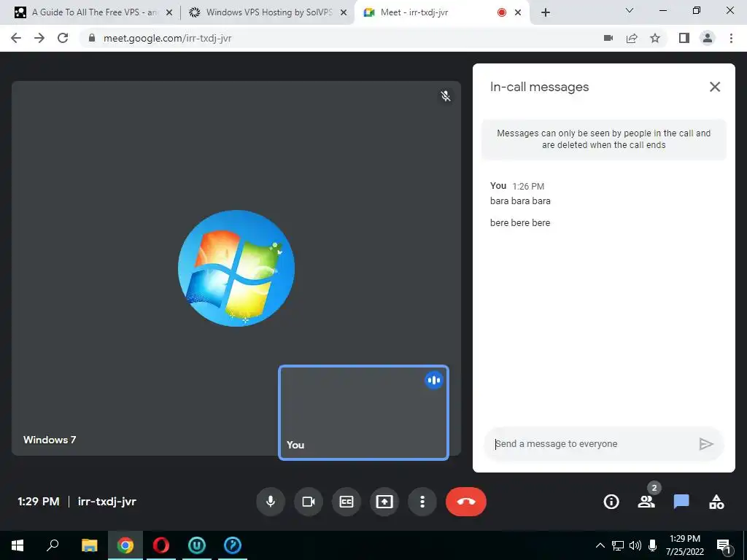The height and width of the screenshot is (560, 747).
Task: Mute the microphone in call controls
Action: point(271,502)
